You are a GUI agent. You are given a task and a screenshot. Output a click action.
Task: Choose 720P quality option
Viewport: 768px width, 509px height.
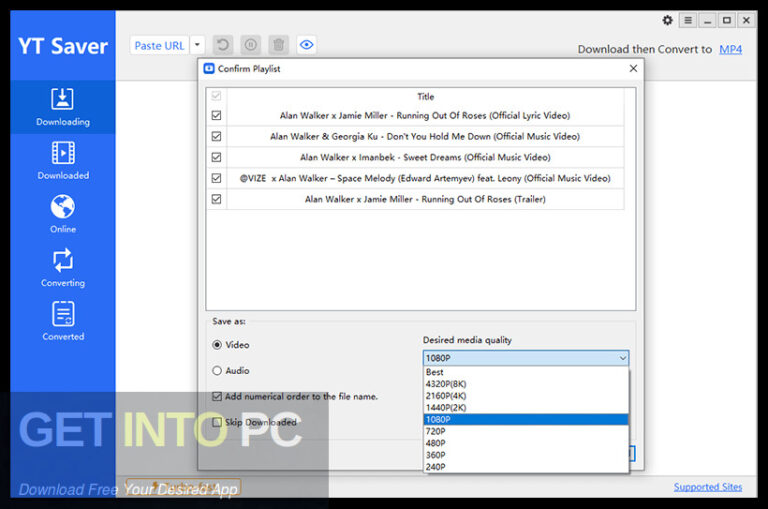click(526, 431)
